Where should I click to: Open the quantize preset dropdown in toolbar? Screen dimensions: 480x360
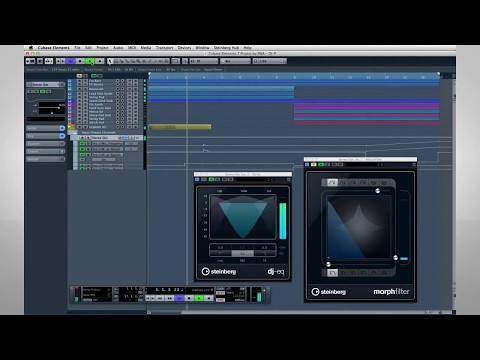(x=269, y=61)
